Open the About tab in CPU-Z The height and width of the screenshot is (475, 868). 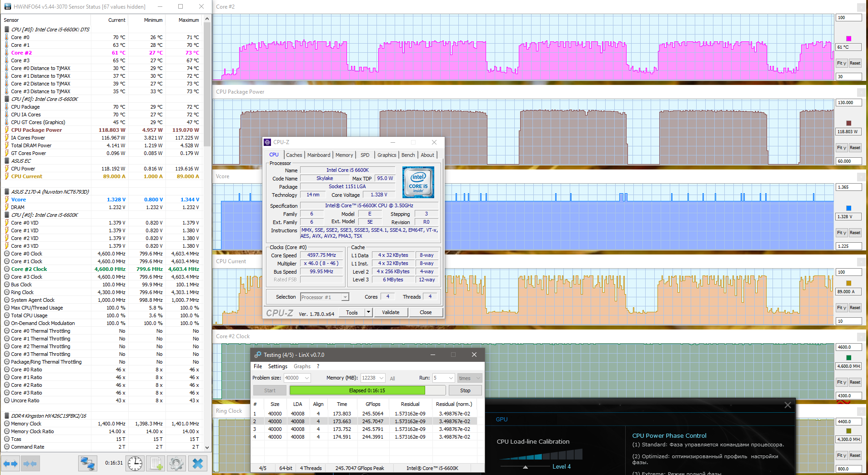coord(427,155)
